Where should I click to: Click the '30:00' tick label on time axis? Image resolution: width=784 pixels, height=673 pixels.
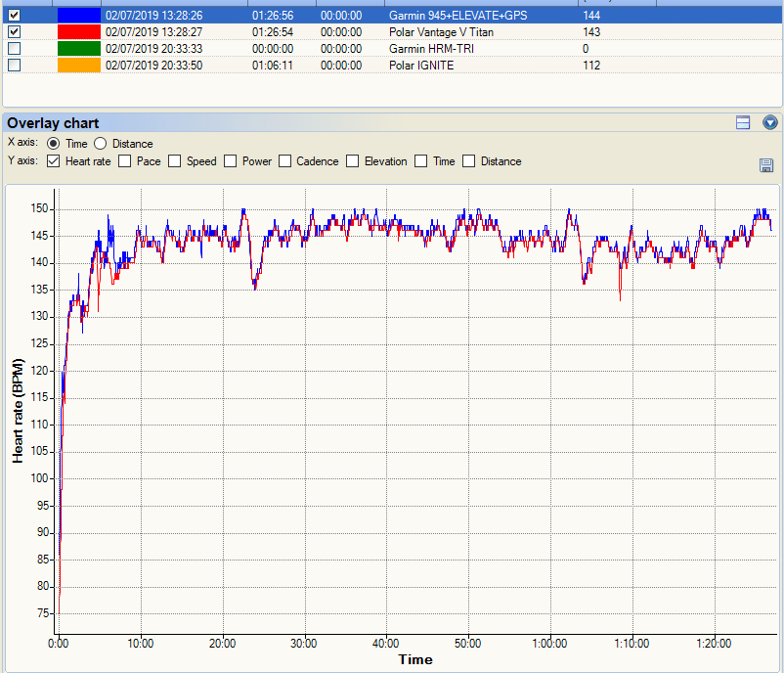coord(303,644)
